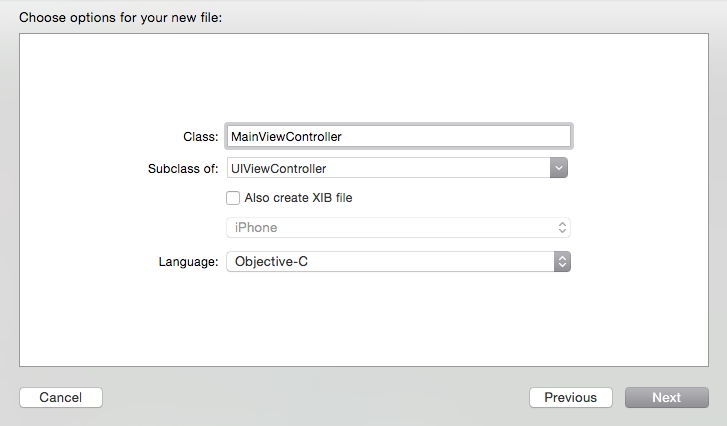Proceed by clicking the Next button

click(666, 397)
